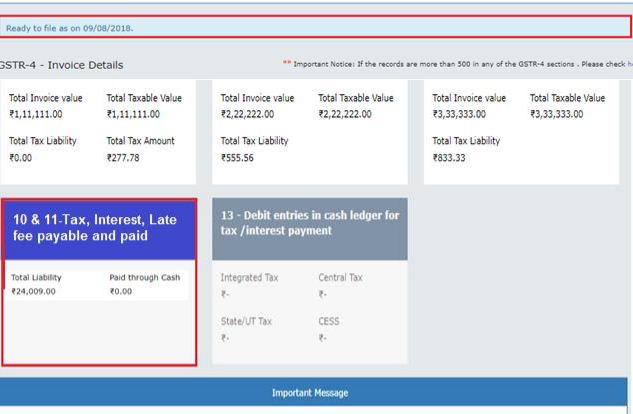This screenshot has height=414, width=633.
Task: Click the Total Tax Liability ₹0.00 value
Action: click(21, 158)
